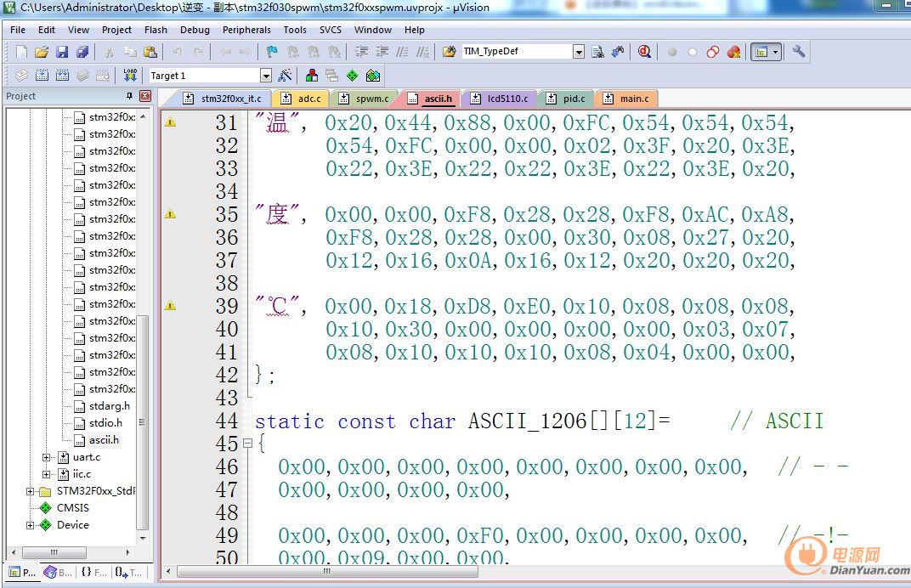Open the TIM_TypeDef search dropdown
This screenshot has width=911, height=588.
pyautogui.click(x=579, y=52)
